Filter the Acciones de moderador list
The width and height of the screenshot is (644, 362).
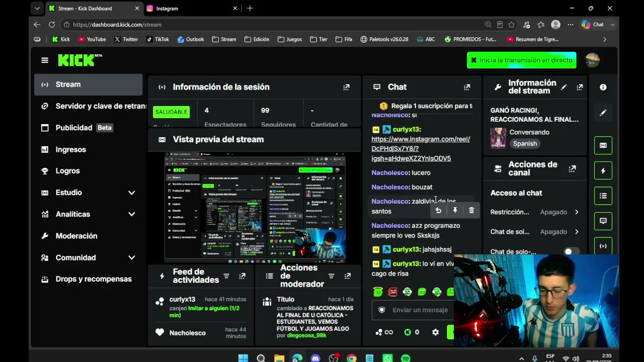coord(332,276)
